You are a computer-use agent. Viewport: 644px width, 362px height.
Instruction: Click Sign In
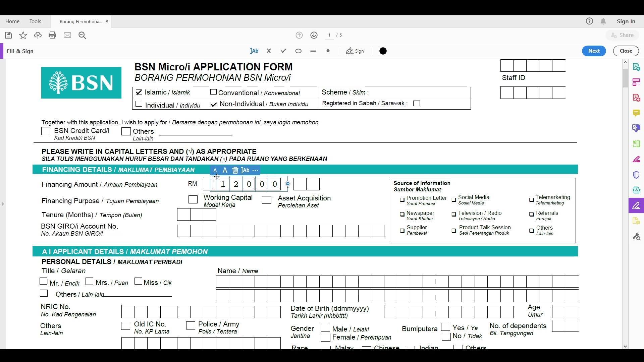[626, 21]
